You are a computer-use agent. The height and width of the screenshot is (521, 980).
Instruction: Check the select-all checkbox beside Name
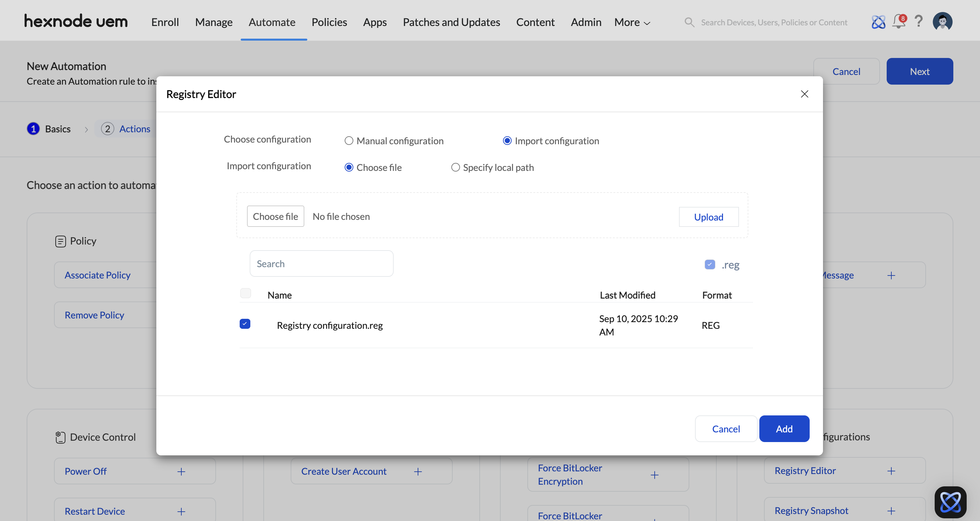coord(245,293)
